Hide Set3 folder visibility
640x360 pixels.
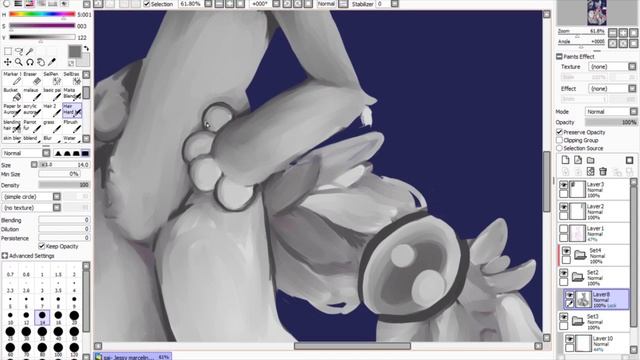(x=564, y=317)
